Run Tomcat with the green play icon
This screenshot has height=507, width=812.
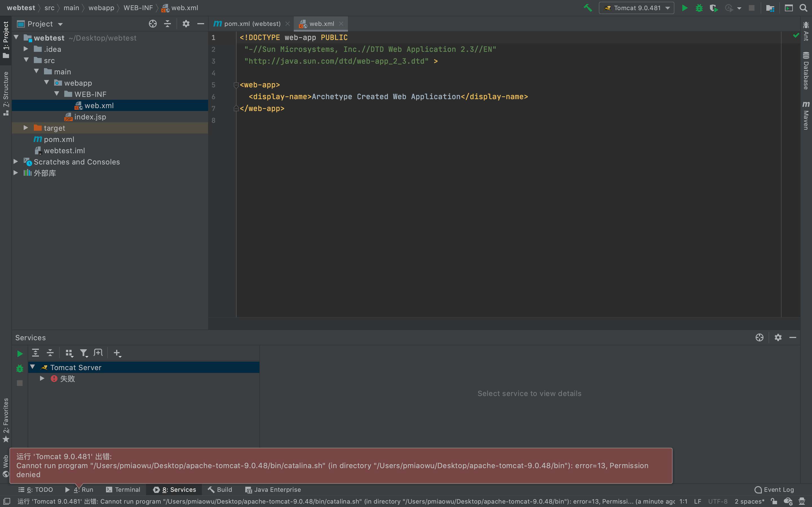point(685,8)
